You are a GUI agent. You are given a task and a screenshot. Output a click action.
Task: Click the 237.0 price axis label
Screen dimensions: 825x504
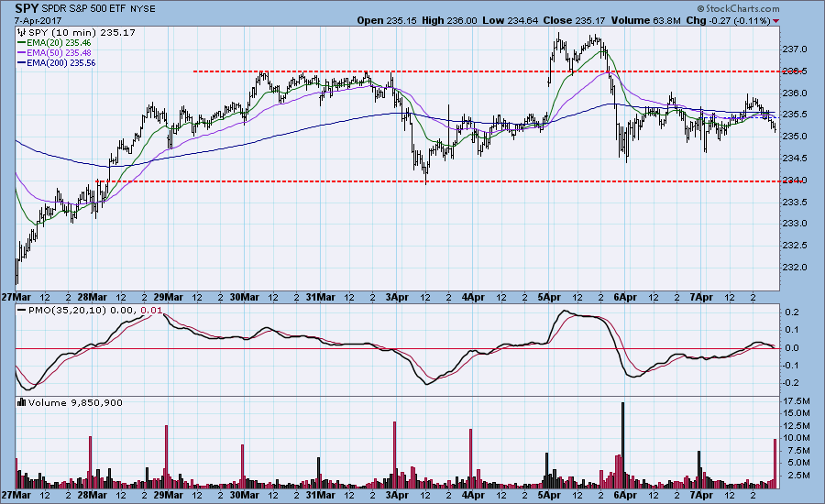[795, 49]
